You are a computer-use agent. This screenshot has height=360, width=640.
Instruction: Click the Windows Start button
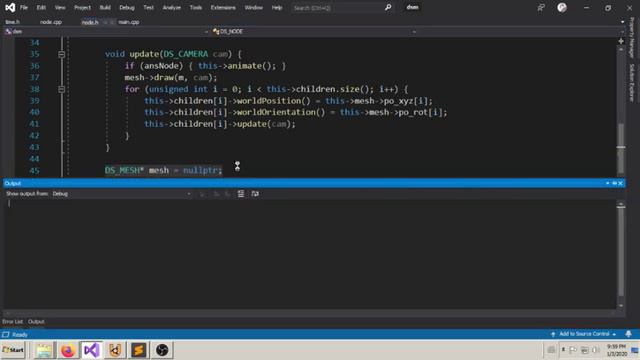tap(13, 350)
